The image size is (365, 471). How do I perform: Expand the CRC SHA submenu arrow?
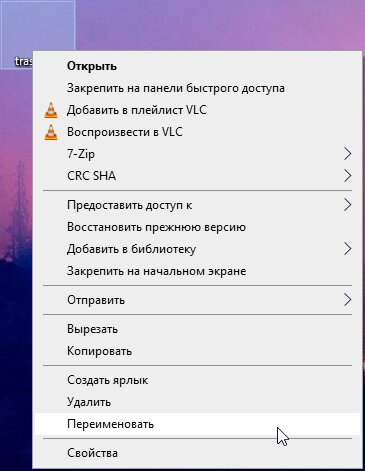347,176
